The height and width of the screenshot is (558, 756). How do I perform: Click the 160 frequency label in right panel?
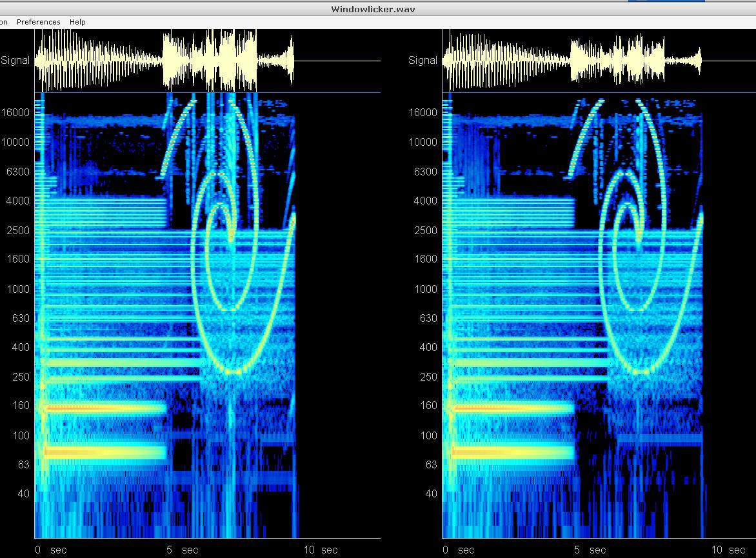(x=428, y=406)
